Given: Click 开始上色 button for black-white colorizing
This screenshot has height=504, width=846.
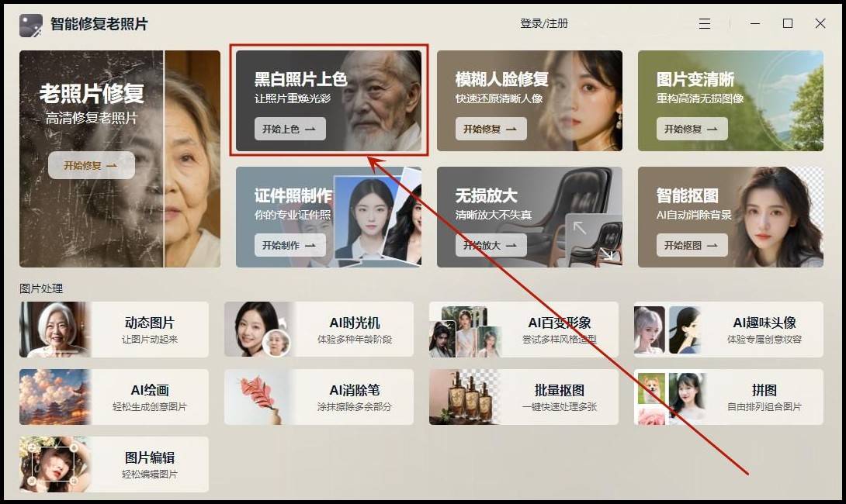Looking at the screenshot, I should [290, 129].
